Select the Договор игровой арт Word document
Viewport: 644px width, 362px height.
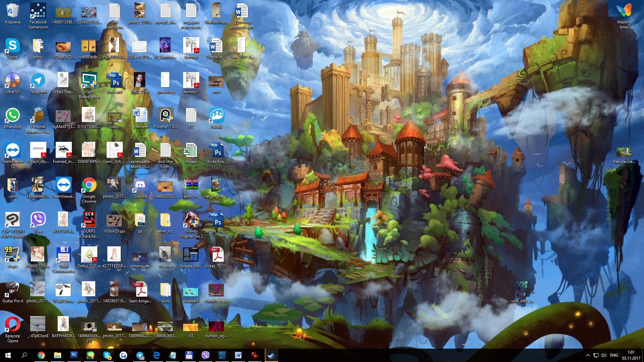241,16
